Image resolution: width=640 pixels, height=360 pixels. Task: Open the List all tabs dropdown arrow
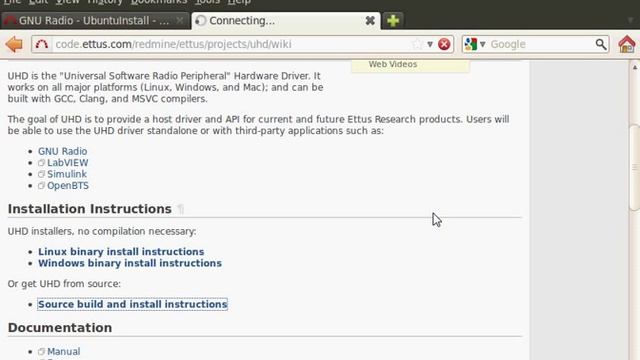coord(631,20)
